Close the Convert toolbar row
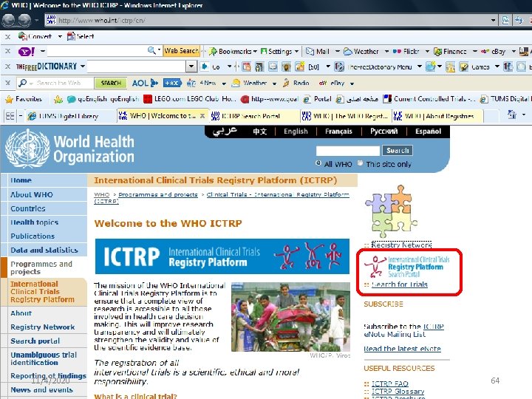Viewport: 532px width, 399px height. tap(8, 37)
